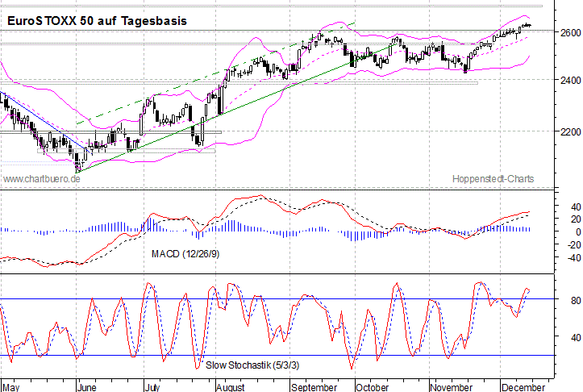583x392 pixels.
Task: Click the www.chartbuero.de text
Action: coord(42,179)
